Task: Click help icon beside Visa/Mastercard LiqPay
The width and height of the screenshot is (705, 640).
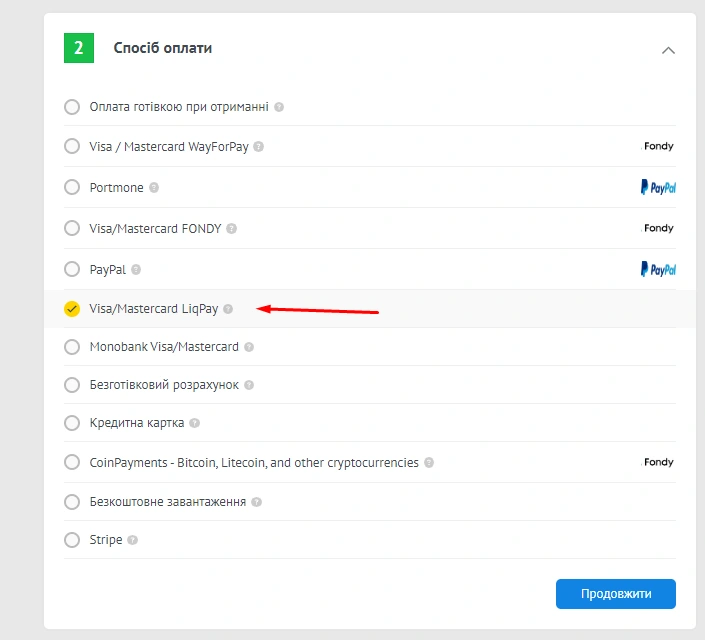Action: pyautogui.click(x=228, y=309)
